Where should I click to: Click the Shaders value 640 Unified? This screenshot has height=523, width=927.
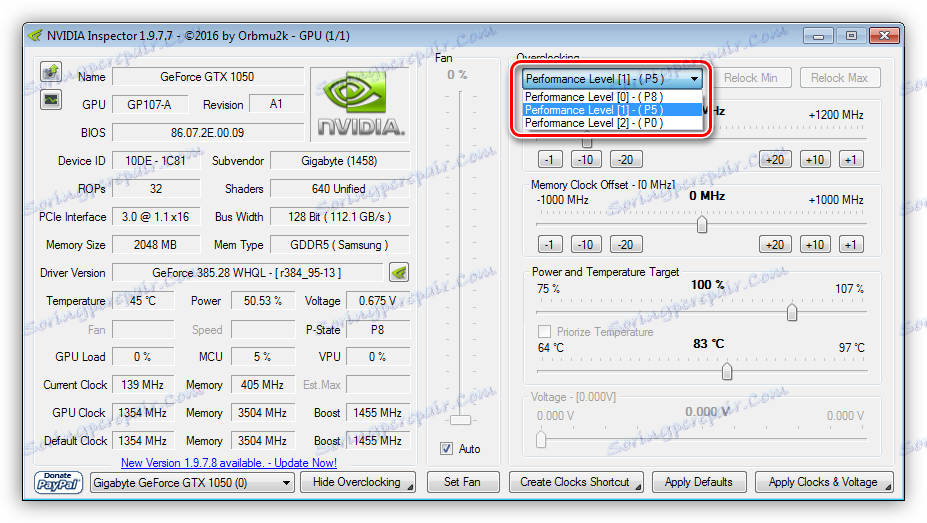click(x=339, y=189)
